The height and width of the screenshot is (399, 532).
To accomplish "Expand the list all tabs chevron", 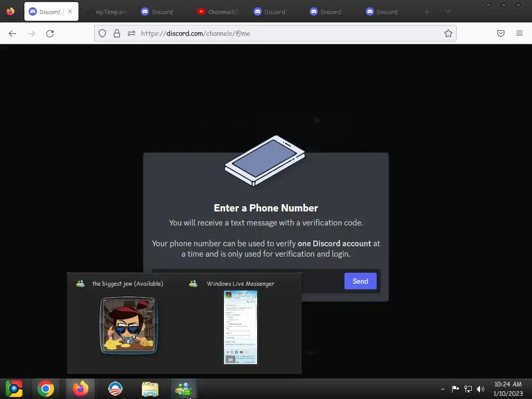I will tap(448, 11).
